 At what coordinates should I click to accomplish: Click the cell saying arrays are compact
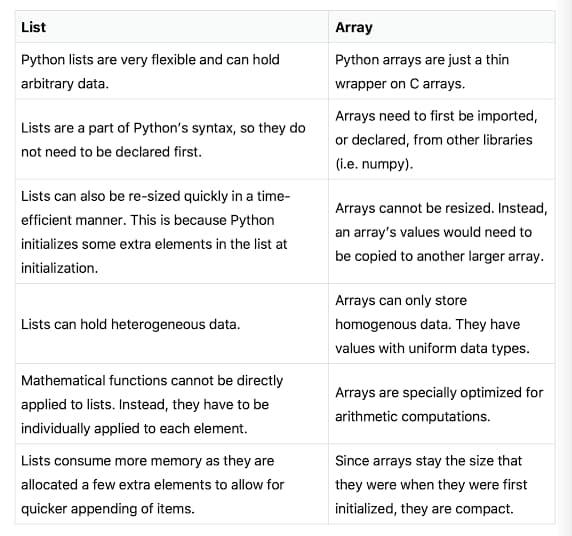[x=442, y=484]
